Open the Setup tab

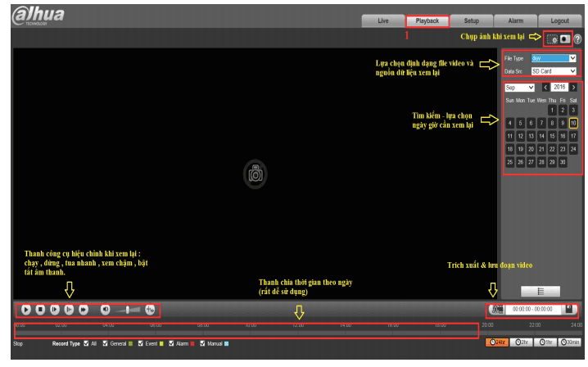(x=471, y=20)
